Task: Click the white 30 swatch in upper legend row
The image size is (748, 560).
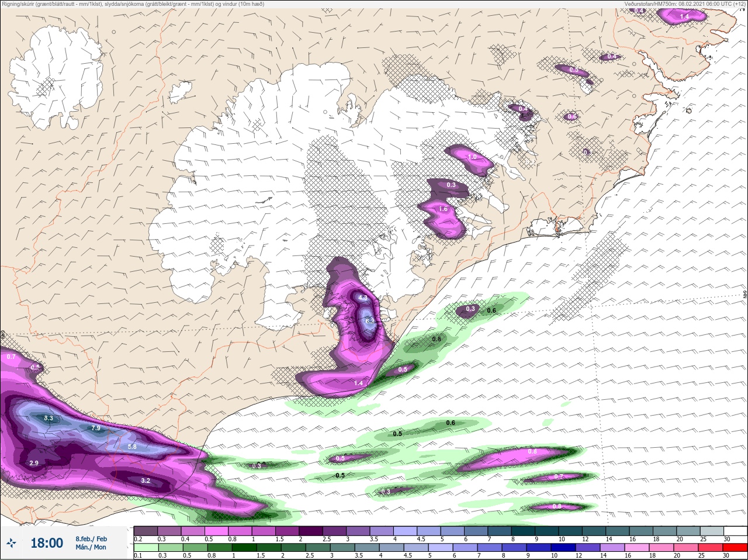Action: (x=736, y=531)
